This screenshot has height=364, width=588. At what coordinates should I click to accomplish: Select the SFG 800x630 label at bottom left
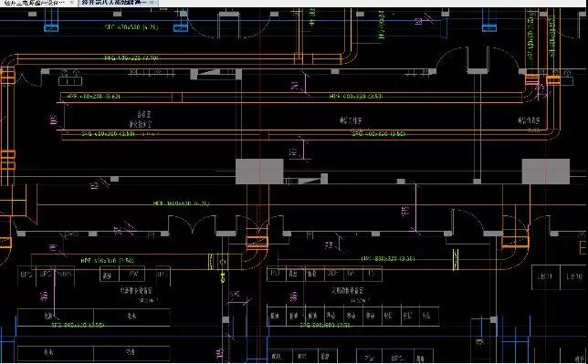point(78,325)
